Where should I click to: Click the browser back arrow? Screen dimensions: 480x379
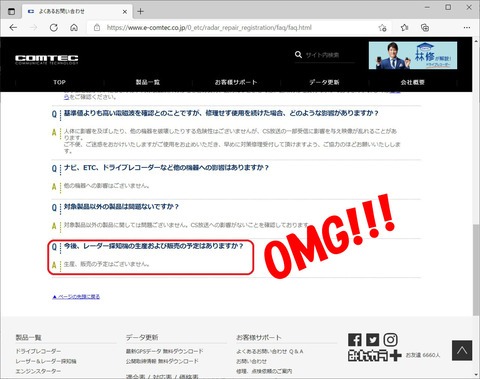pyautogui.click(x=13, y=28)
